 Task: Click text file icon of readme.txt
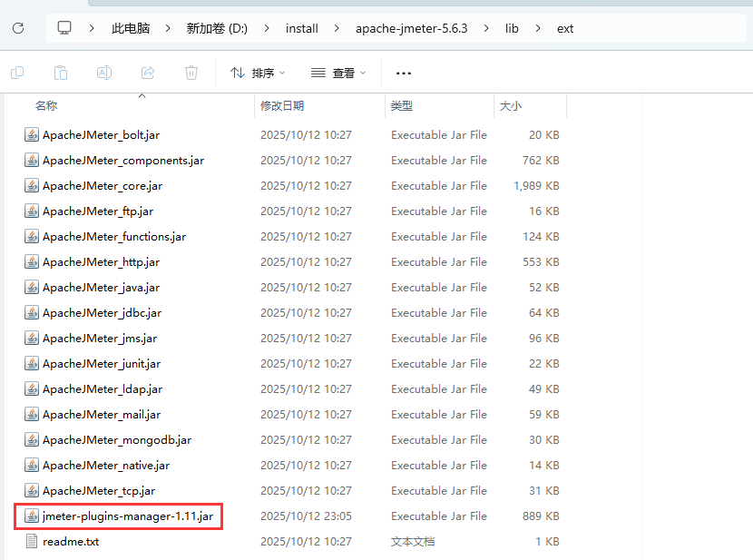pos(32,542)
